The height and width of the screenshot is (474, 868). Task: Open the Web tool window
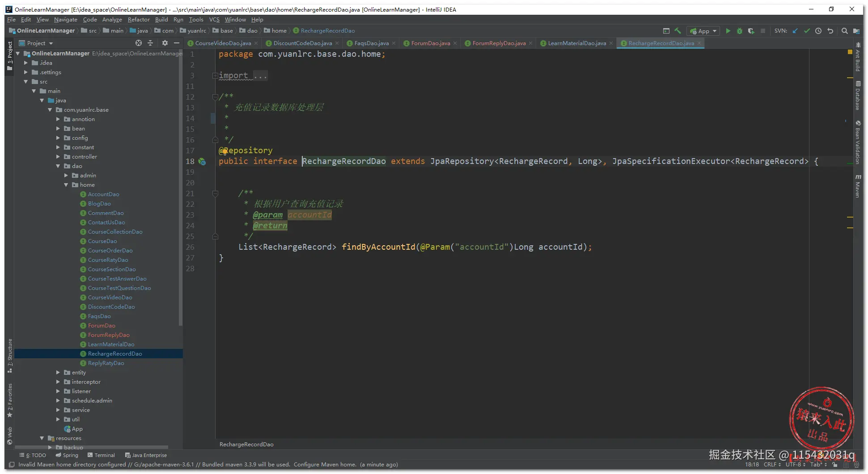point(10,436)
